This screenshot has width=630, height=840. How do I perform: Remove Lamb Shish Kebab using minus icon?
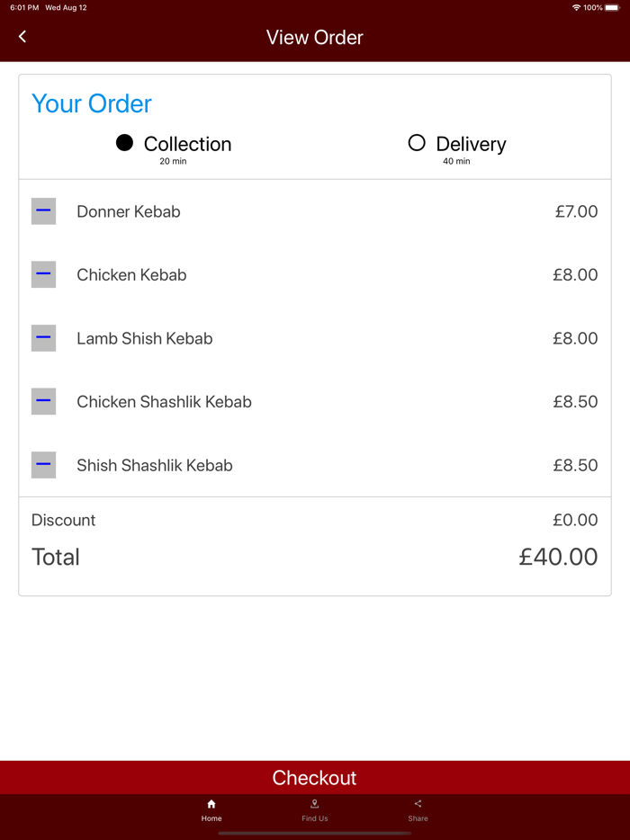tap(43, 338)
